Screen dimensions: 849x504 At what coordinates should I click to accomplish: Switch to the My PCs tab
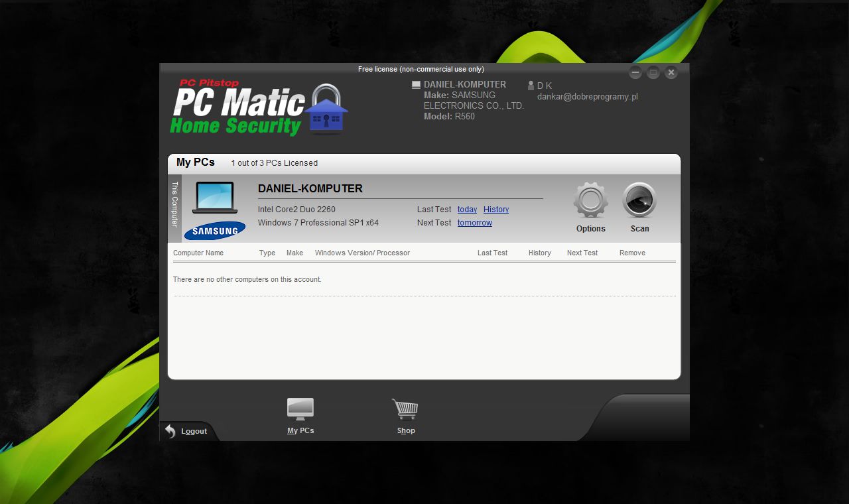tap(195, 162)
